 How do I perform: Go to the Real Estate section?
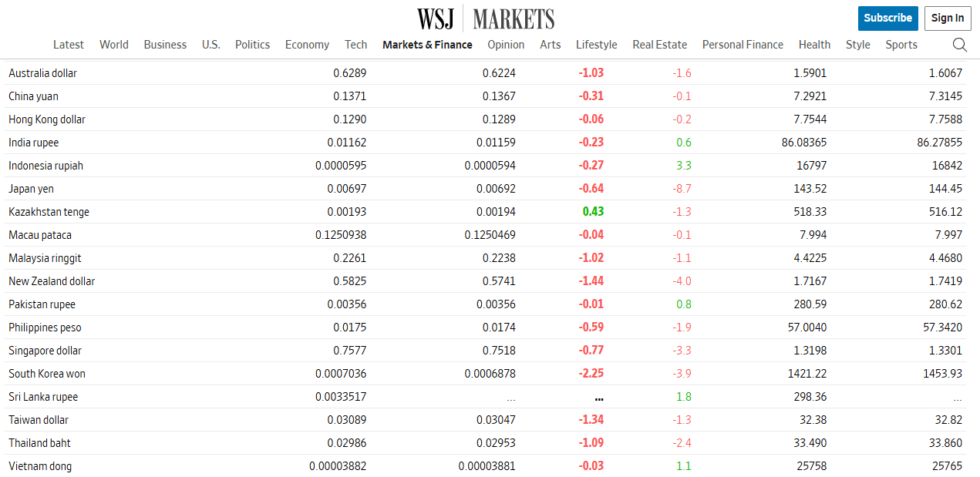coord(659,45)
